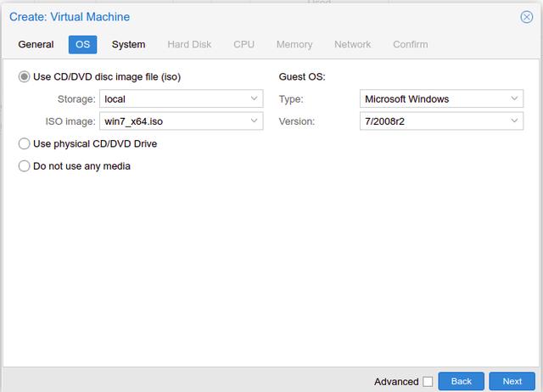543x392 pixels.
Task: Go Back to the previous step
Action: [x=462, y=381]
